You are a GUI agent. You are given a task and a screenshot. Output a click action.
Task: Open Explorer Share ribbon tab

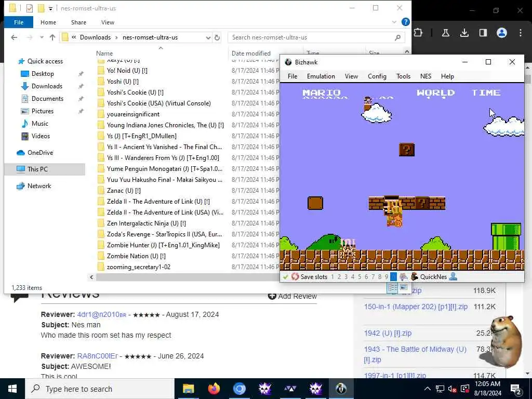coord(79,22)
